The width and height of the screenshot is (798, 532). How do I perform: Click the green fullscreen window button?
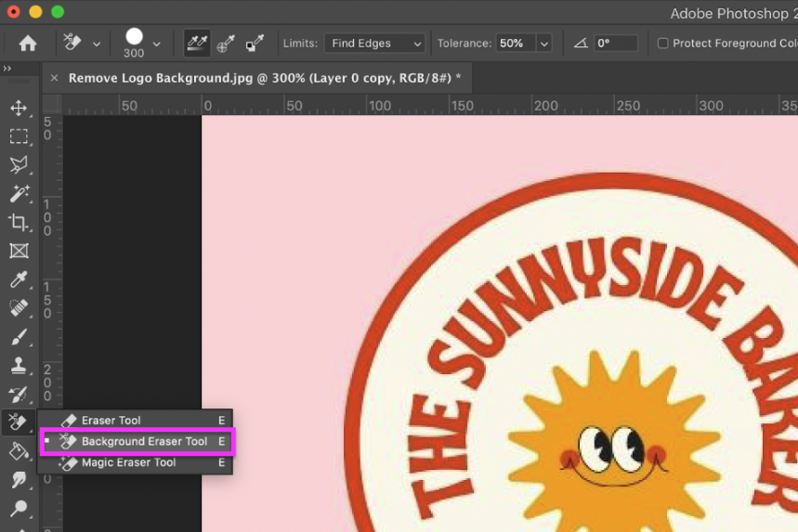tap(58, 12)
